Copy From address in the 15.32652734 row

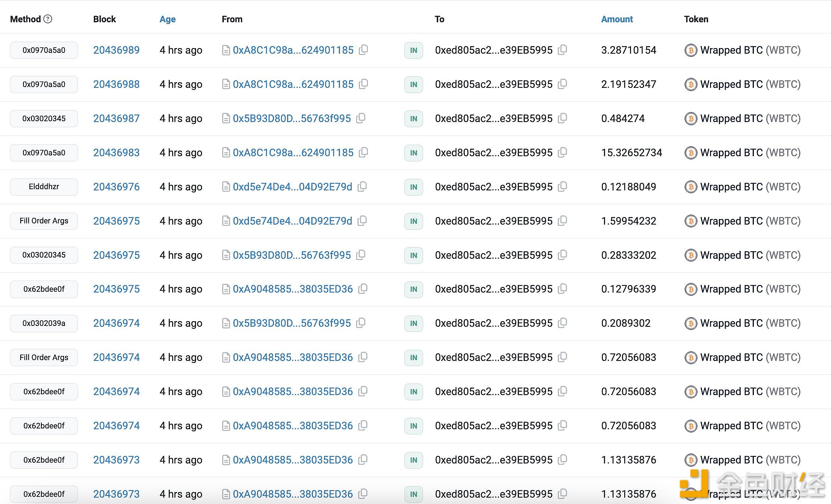coord(363,152)
